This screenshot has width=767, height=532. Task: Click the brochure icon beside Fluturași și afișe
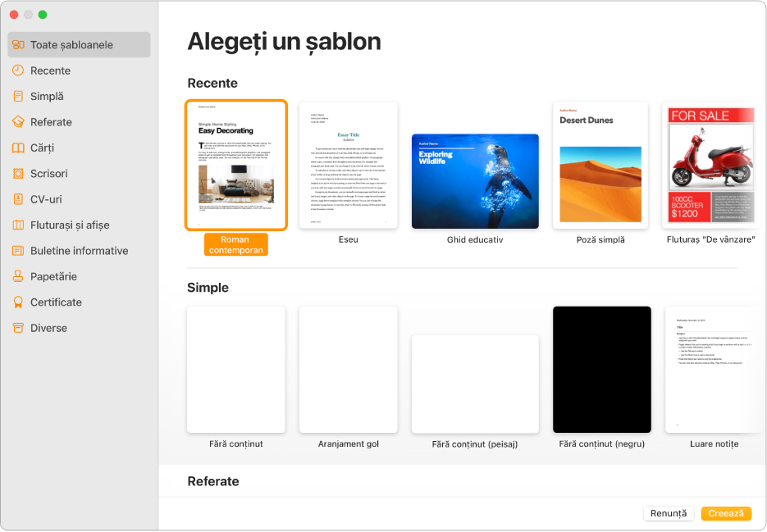tap(18, 225)
